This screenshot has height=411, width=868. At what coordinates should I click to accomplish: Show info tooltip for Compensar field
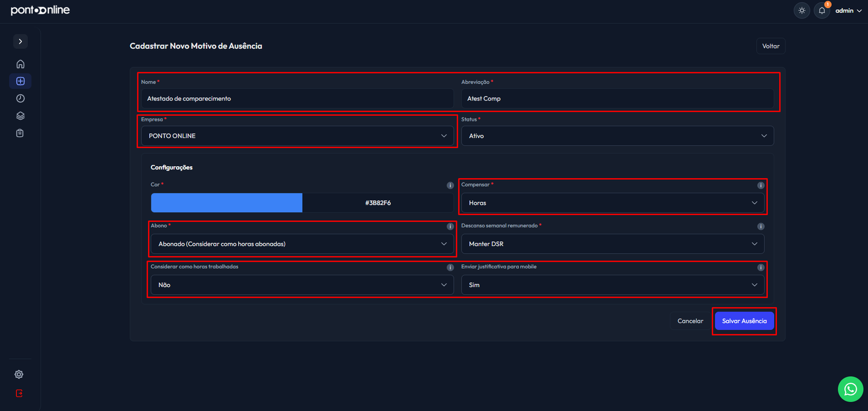[761, 185]
